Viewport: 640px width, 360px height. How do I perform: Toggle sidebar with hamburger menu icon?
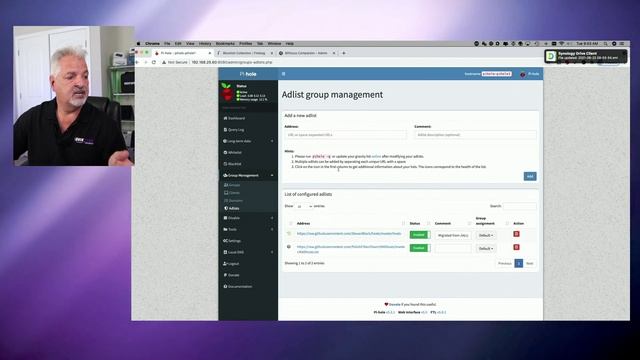(284, 74)
